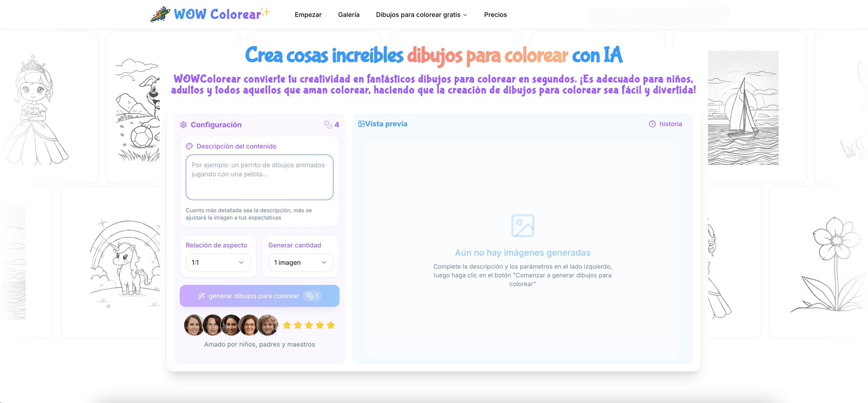The width and height of the screenshot is (868, 403).
Task: Click the fifth user avatar with curly hair
Action: pyautogui.click(x=268, y=325)
